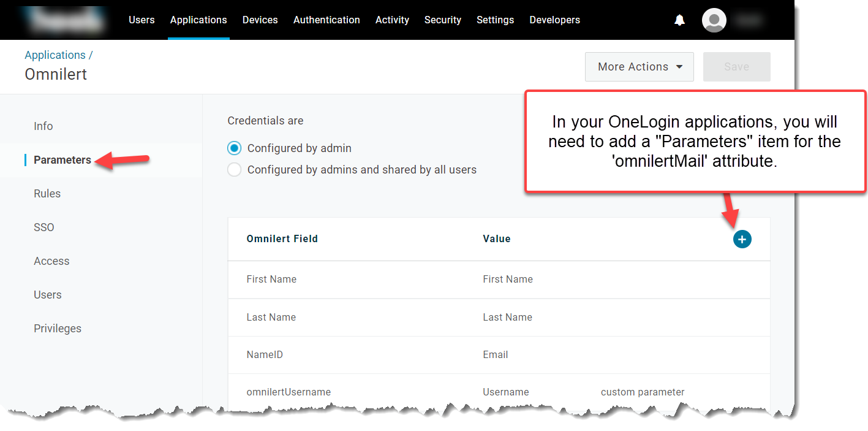Click the notifications bell icon
Image resolution: width=868 pixels, height=431 pixels.
[x=679, y=20]
